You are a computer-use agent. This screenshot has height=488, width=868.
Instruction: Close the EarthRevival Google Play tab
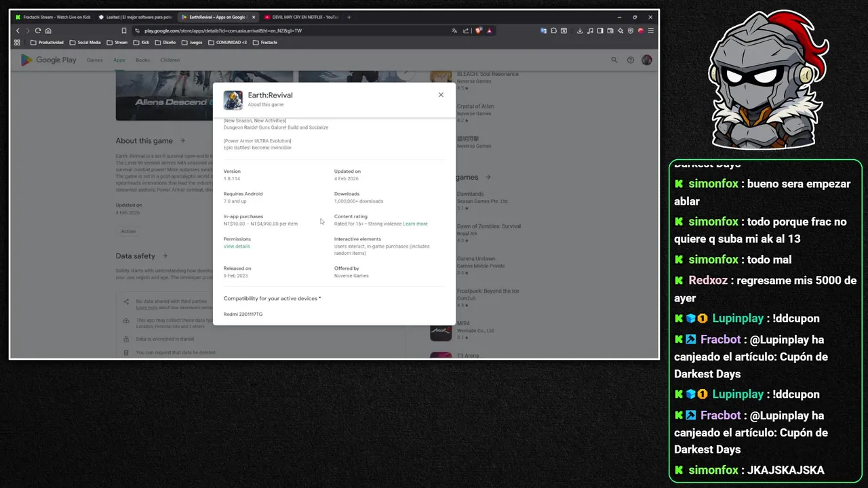coord(254,17)
